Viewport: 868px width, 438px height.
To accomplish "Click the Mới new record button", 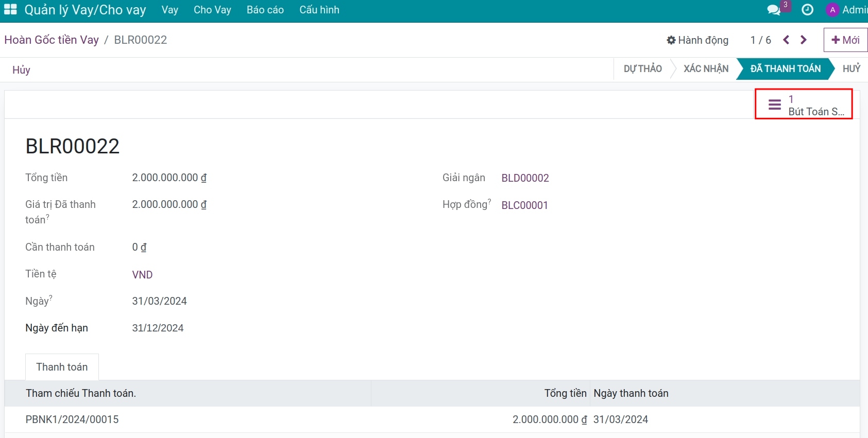I will (845, 40).
